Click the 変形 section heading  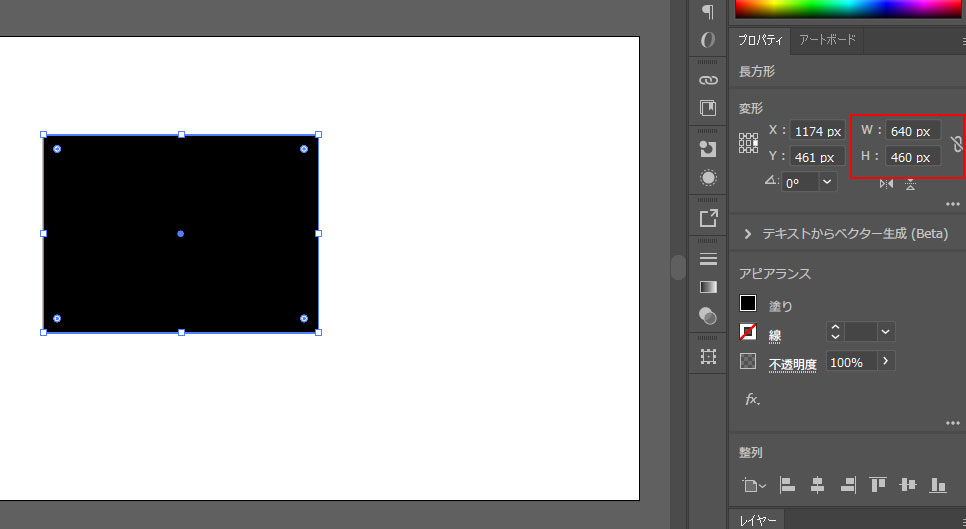tap(750, 108)
